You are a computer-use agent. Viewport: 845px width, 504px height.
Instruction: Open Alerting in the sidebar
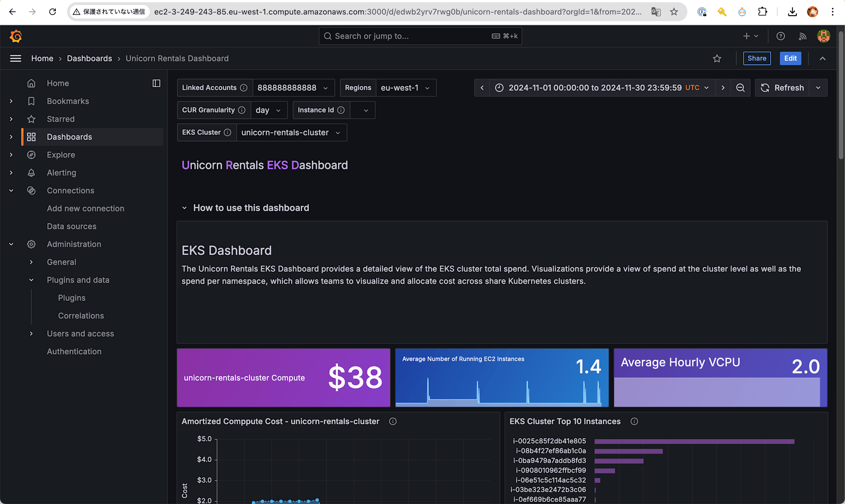click(x=62, y=173)
